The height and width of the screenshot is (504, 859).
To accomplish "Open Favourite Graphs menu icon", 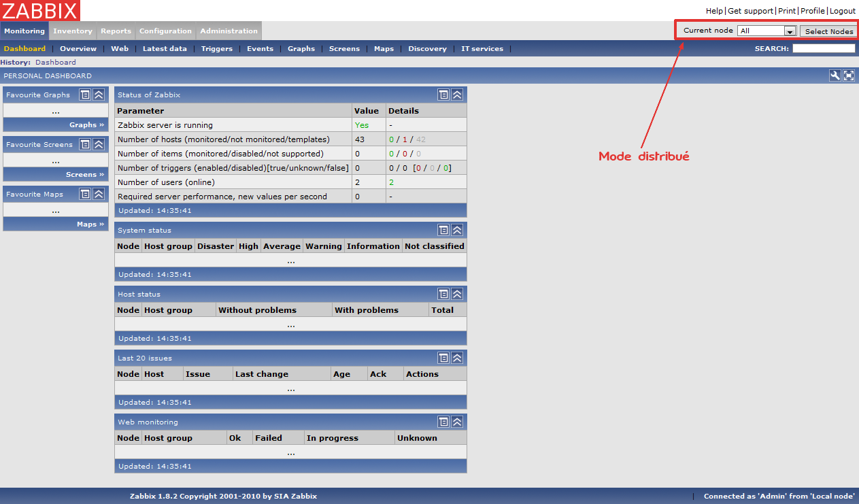I will (x=85, y=95).
